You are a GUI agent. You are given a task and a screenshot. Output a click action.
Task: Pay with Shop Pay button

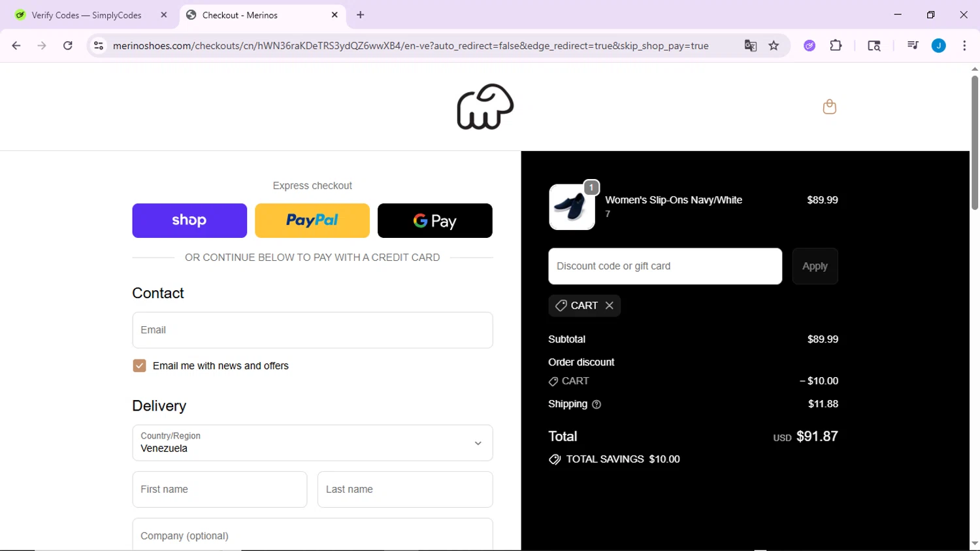tap(189, 220)
